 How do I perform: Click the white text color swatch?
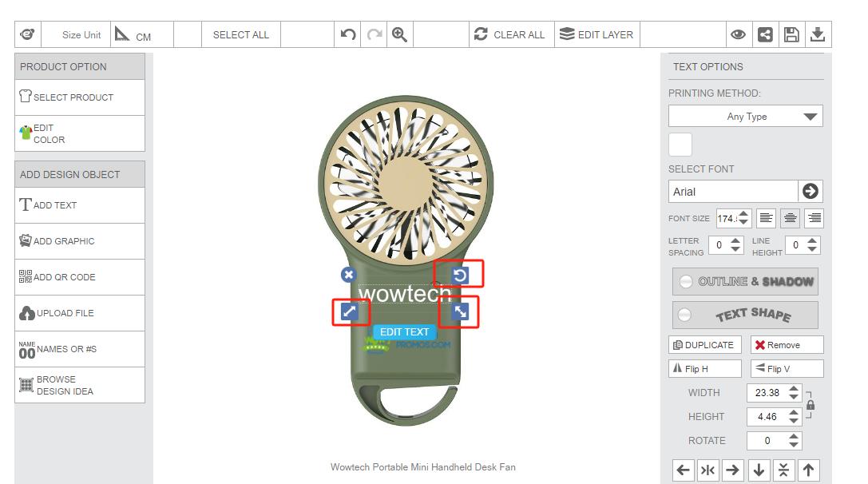tap(680, 145)
